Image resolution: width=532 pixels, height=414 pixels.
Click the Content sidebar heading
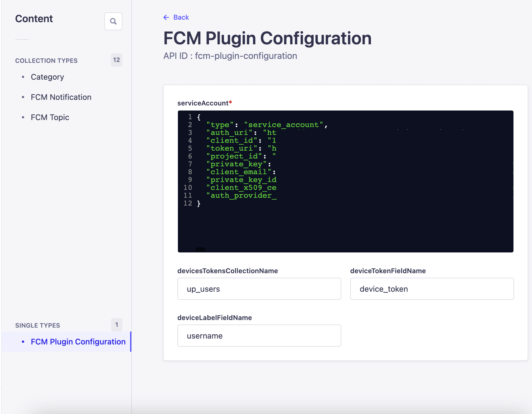pyautogui.click(x=34, y=19)
